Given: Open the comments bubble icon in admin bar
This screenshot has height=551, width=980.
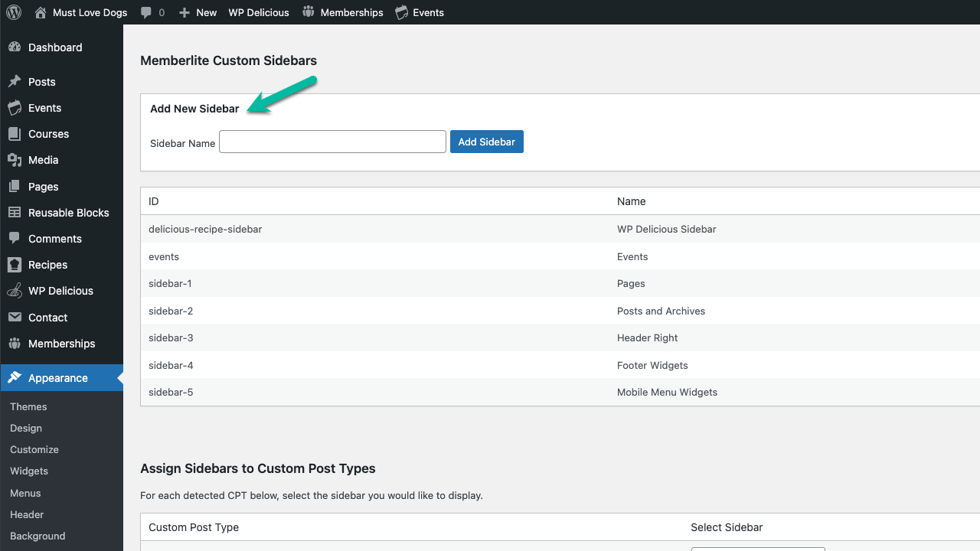Looking at the screenshot, I should pos(145,12).
